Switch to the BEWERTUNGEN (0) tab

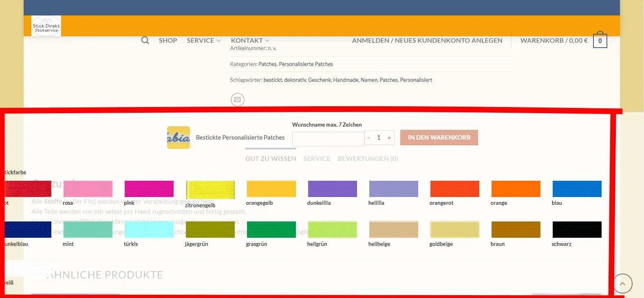tap(368, 158)
